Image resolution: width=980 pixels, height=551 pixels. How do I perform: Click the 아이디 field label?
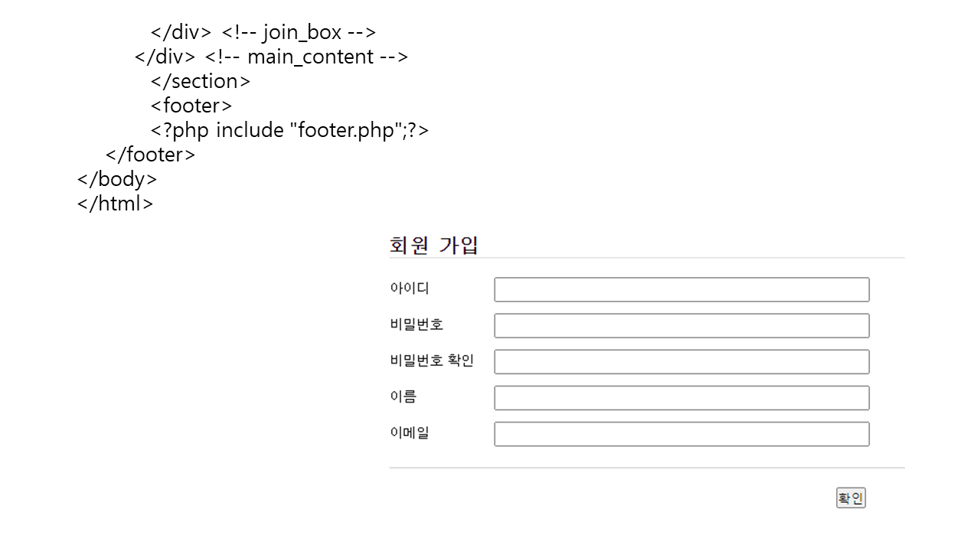click(x=410, y=289)
